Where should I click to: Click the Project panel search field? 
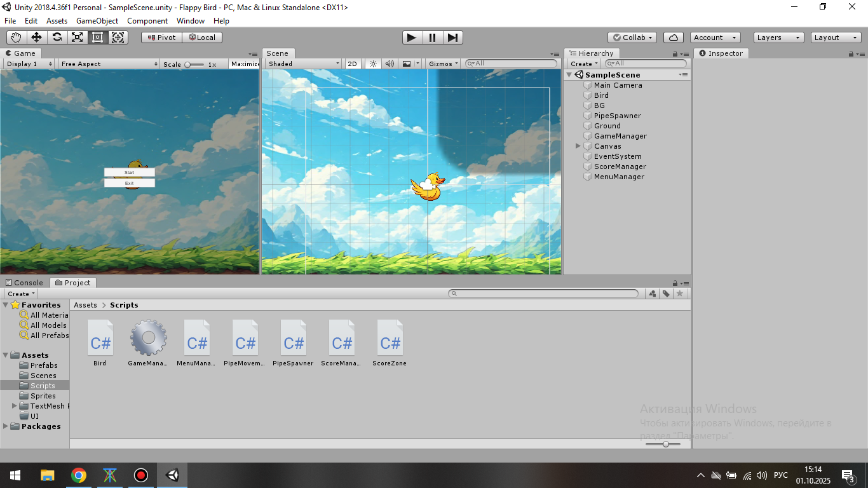click(x=543, y=294)
